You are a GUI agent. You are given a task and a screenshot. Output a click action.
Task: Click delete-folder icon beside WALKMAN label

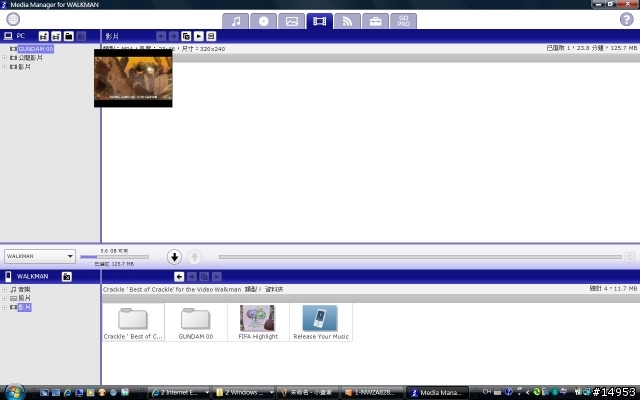coord(67,277)
